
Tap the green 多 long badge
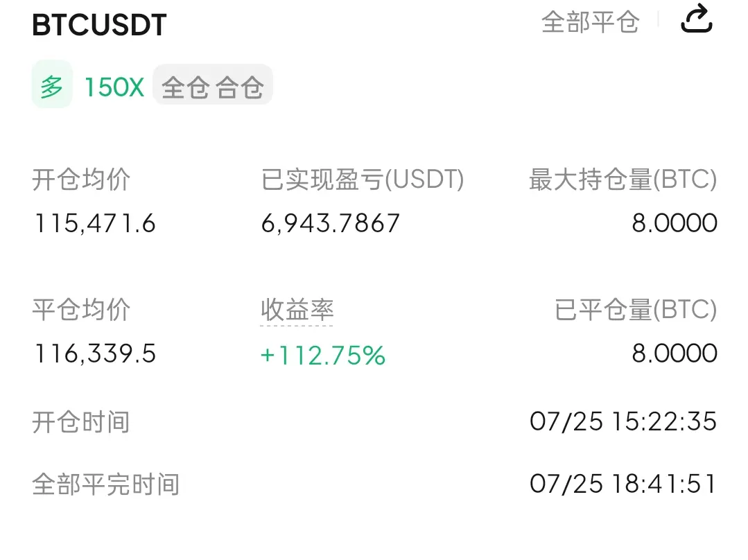click(x=52, y=84)
